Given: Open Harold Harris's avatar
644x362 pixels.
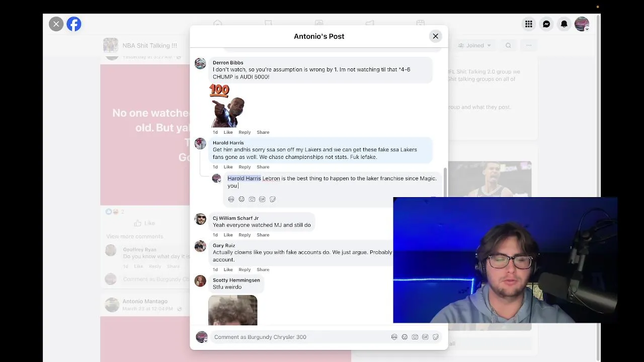Looking at the screenshot, I should (200, 143).
